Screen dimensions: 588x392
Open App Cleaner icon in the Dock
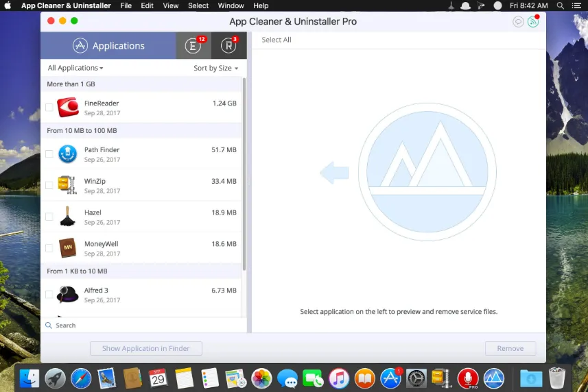[494, 378]
